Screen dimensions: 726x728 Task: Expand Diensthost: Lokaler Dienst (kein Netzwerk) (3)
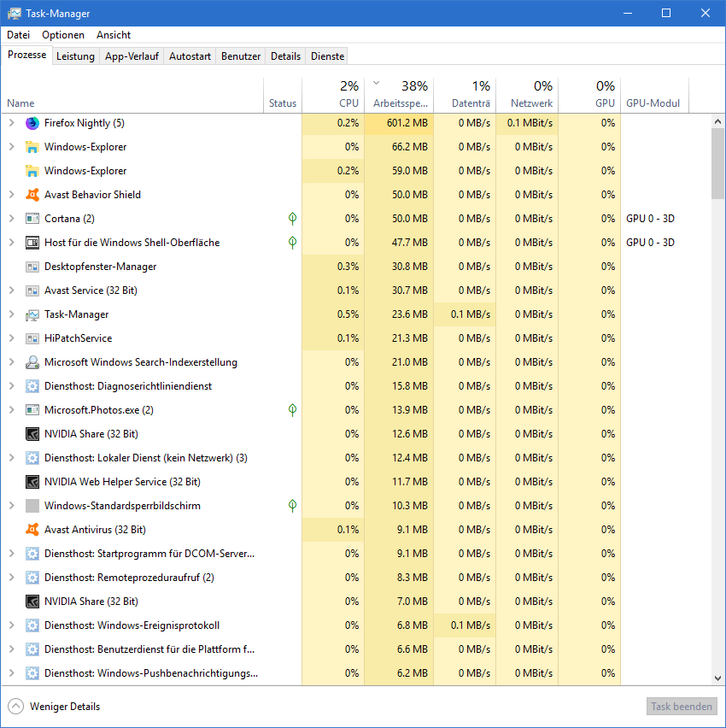(12, 458)
